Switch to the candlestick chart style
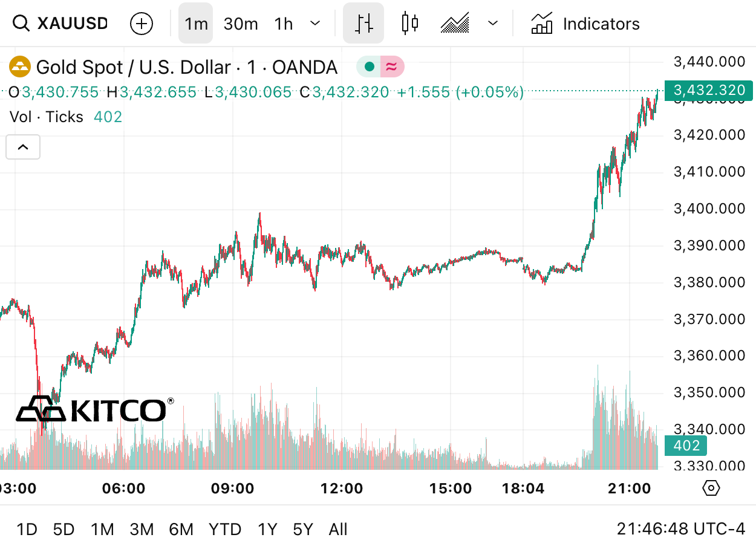 409,24
